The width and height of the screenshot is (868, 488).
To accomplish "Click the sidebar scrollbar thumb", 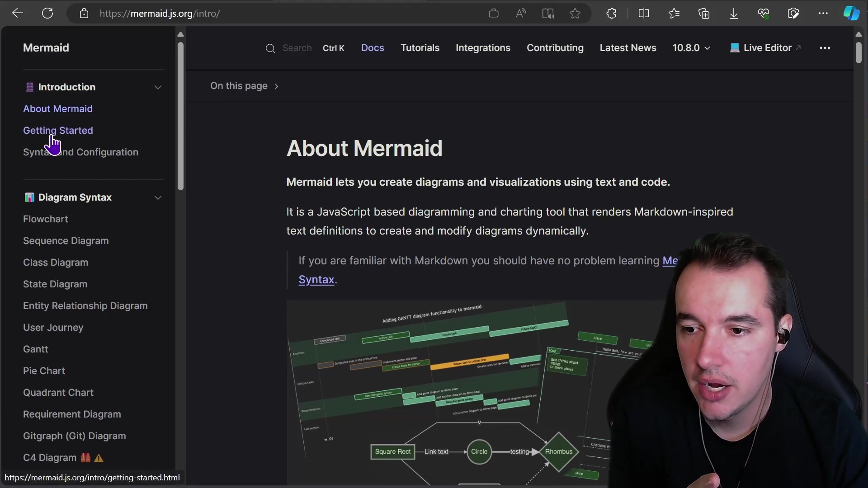I will 180,116.
